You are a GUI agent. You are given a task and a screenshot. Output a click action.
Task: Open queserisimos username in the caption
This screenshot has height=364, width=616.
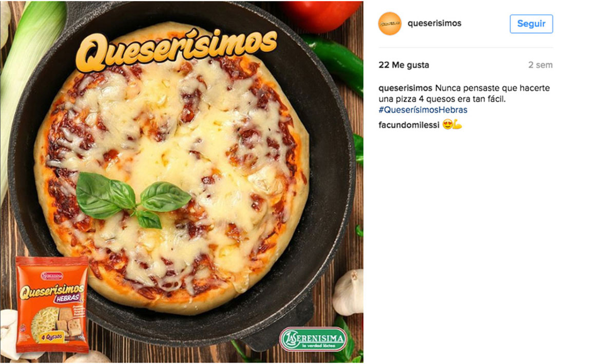(x=406, y=88)
